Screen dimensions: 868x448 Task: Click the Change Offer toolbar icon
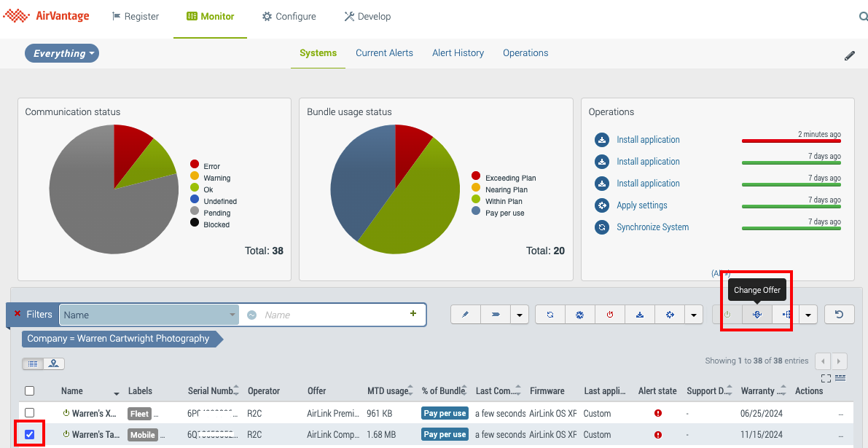point(756,315)
